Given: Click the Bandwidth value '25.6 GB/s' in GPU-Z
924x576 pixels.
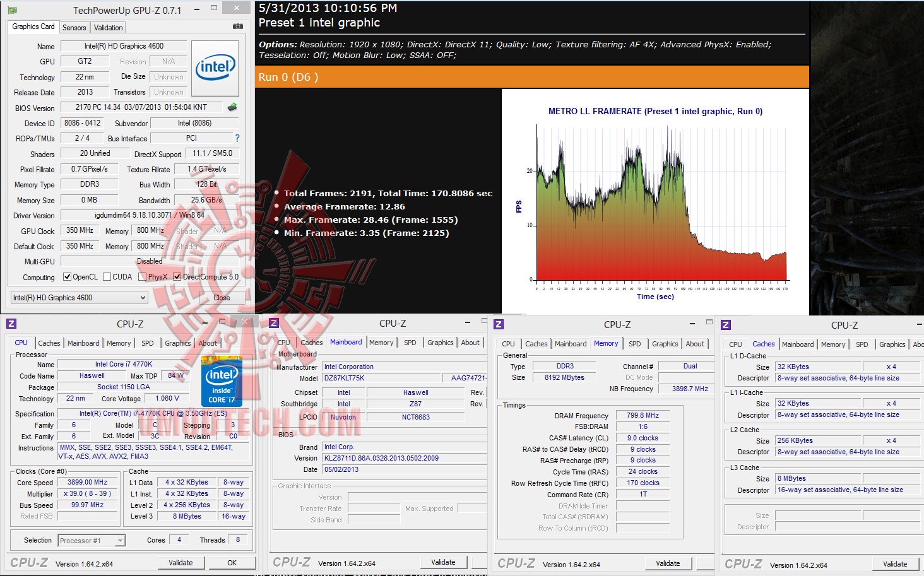Looking at the screenshot, I should click(x=207, y=200).
